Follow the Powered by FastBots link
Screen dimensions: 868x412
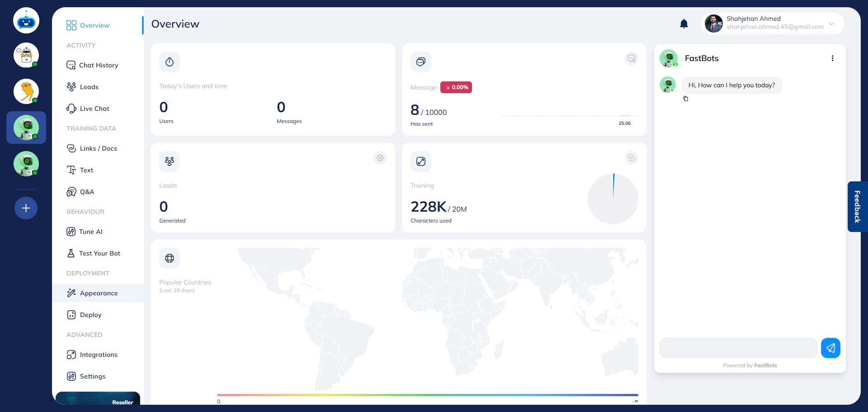[750, 365]
